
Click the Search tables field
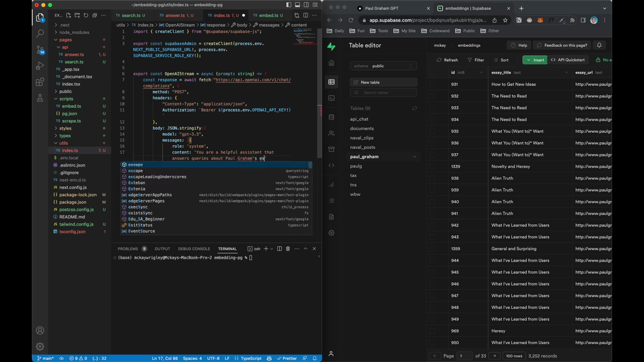pos(383,93)
